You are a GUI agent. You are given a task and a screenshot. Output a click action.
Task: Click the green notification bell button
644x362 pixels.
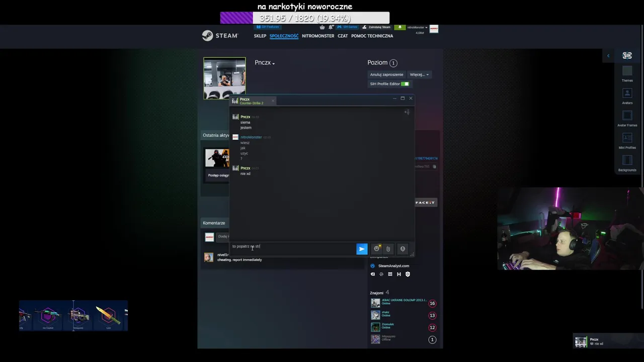point(400,27)
